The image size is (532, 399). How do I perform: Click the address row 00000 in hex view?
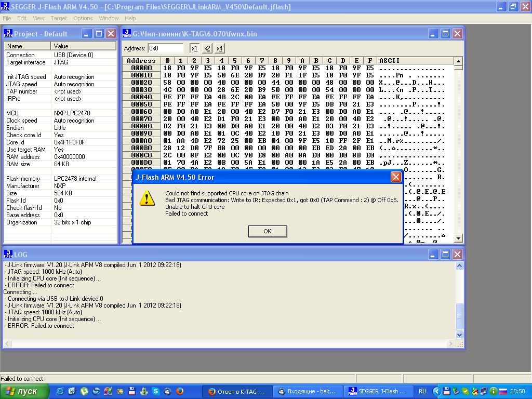[x=141, y=68]
